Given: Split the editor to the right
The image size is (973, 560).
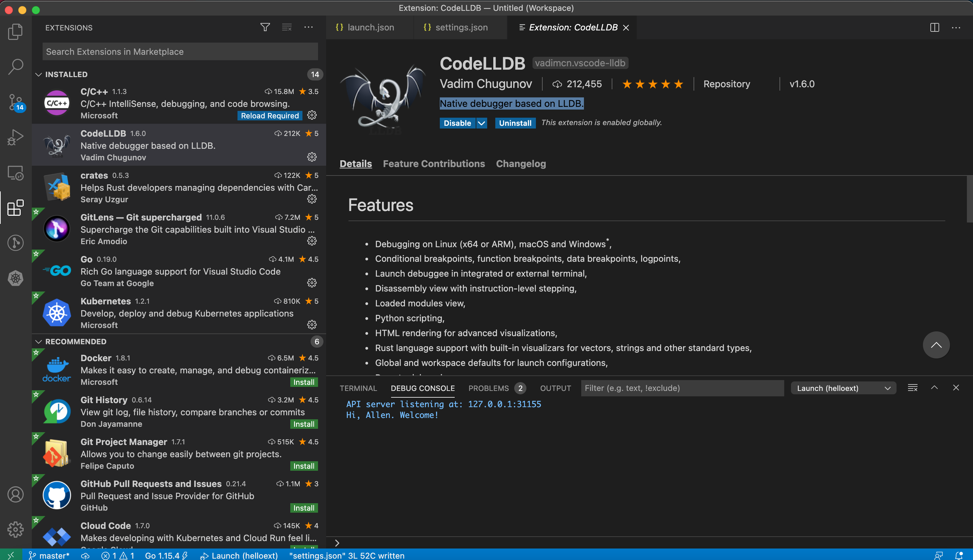Looking at the screenshot, I should tap(934, 27).
